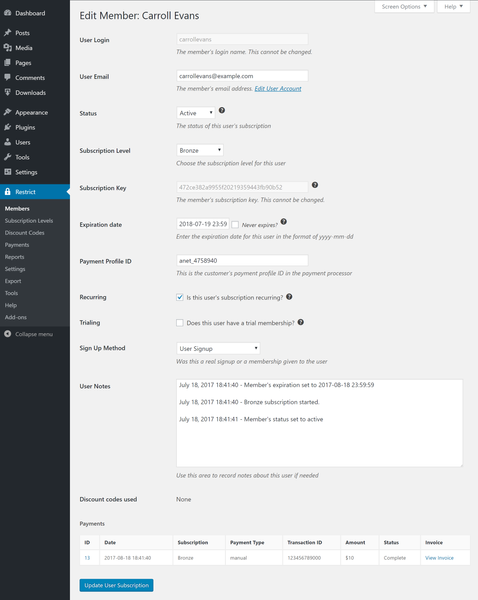Click the disabled Subscription Key field

click(x=242, y=187)
